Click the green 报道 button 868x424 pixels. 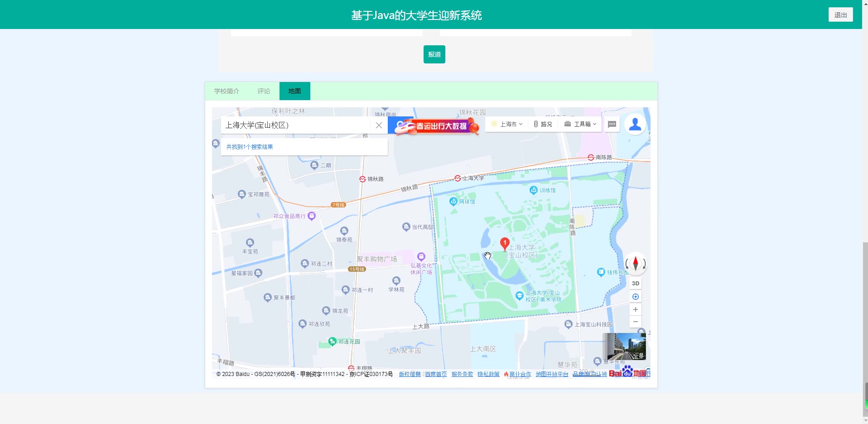point(434,54)
